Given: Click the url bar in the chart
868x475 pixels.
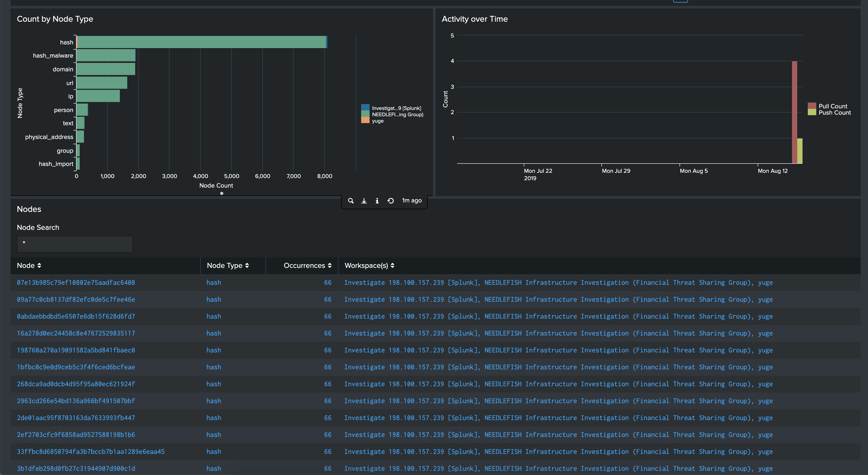Looking at the screenshot, I should [102, 83].
